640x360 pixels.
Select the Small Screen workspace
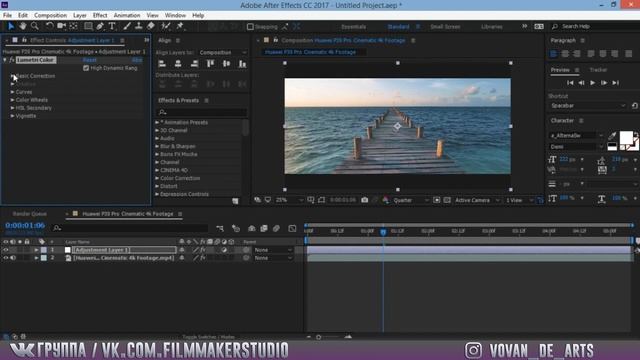445,27
